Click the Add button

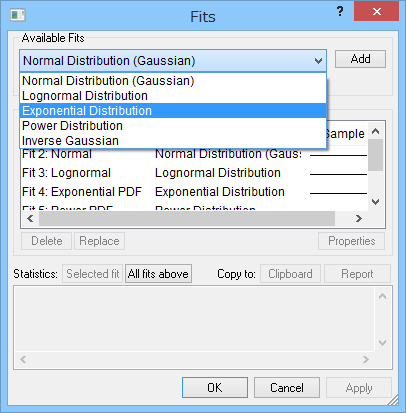[x=360, y=59]
